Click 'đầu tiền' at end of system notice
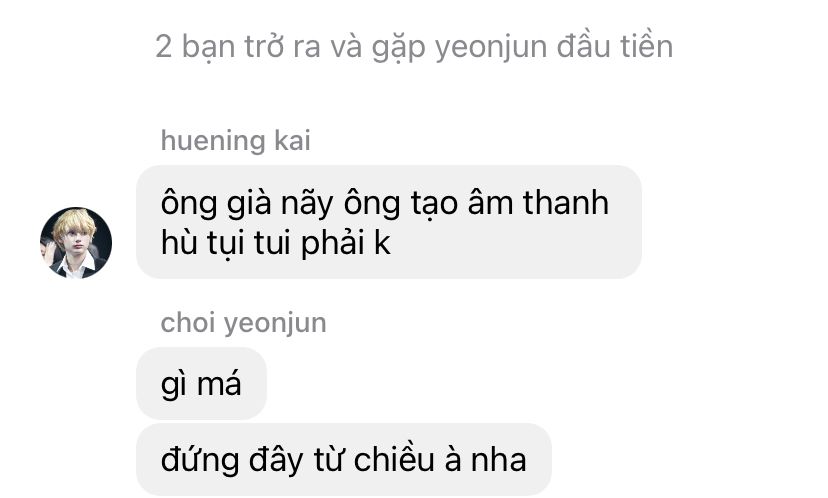 [x=615, y=46]
